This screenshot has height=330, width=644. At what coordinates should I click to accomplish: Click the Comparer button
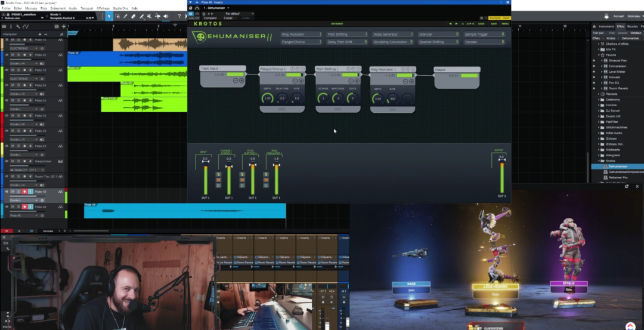coord(210,18)
